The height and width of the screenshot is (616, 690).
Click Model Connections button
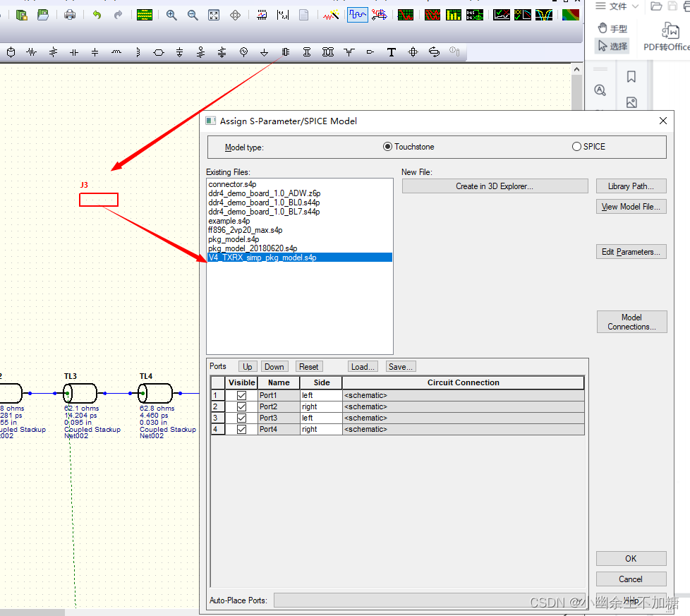[632, 322]
